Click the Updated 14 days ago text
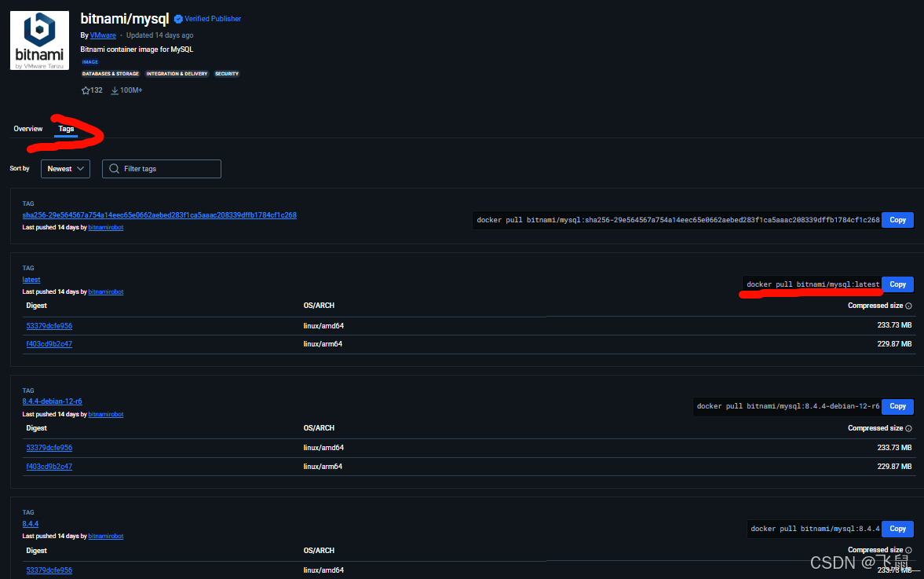 pyautogui.click(x=159, y=35)
